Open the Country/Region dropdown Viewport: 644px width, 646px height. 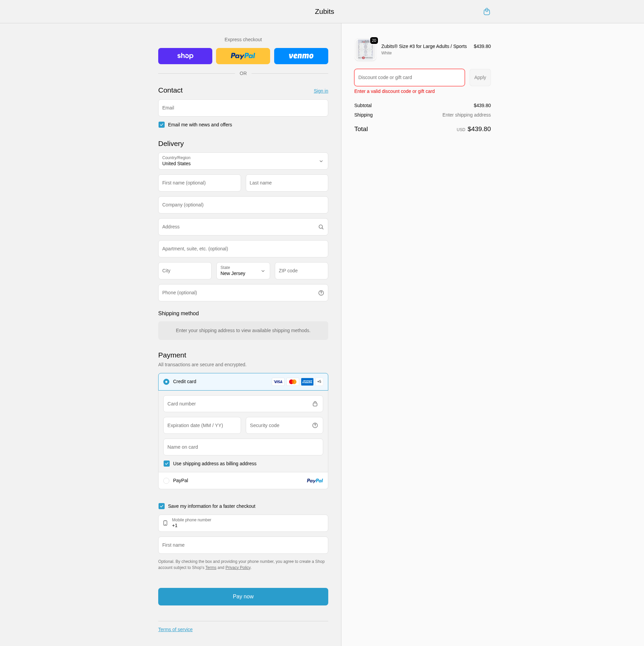coord(243,161)
